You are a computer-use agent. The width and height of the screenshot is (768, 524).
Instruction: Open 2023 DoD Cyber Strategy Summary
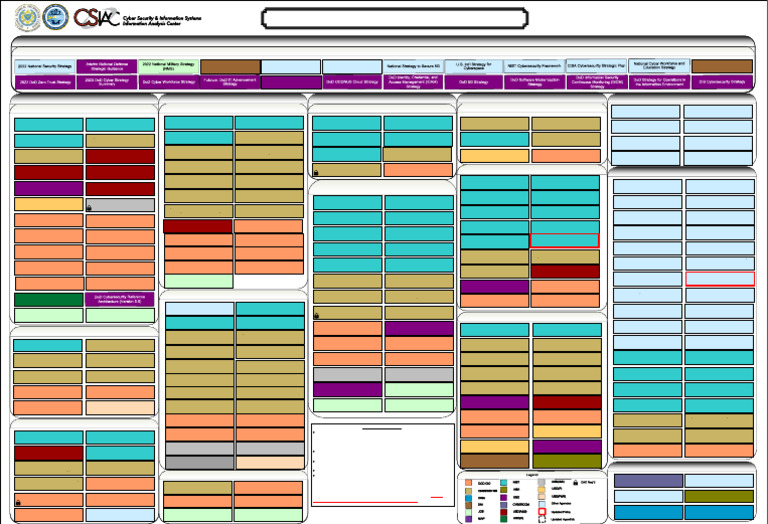point(107,82)
